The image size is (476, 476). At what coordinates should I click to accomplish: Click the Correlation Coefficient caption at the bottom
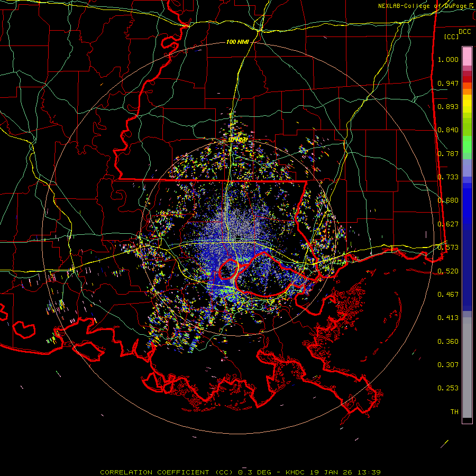pyautogui.click(x=241, y=472)
